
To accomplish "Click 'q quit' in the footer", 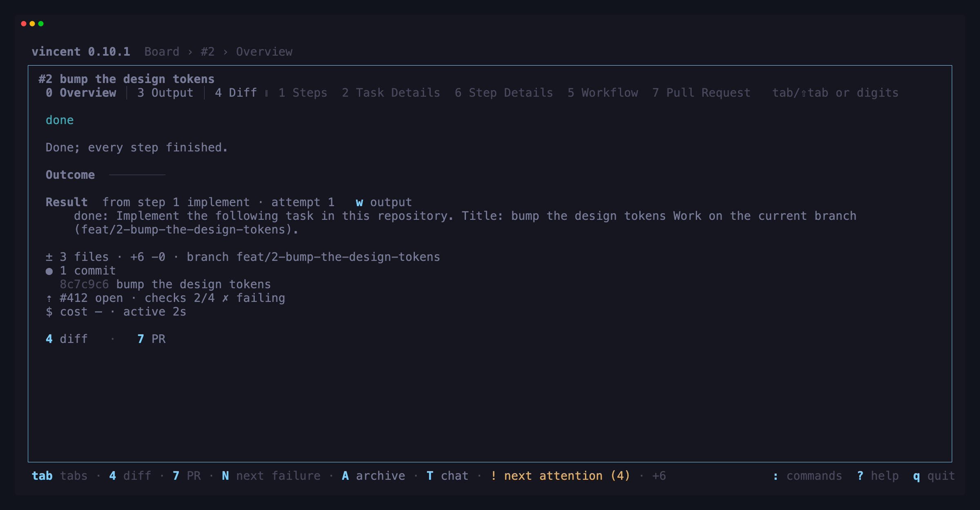I will click(x=934, y=476).
